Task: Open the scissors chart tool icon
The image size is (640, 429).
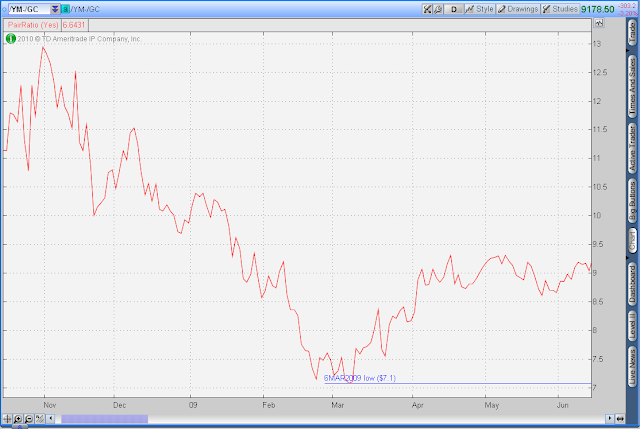Action: [427, 9]
